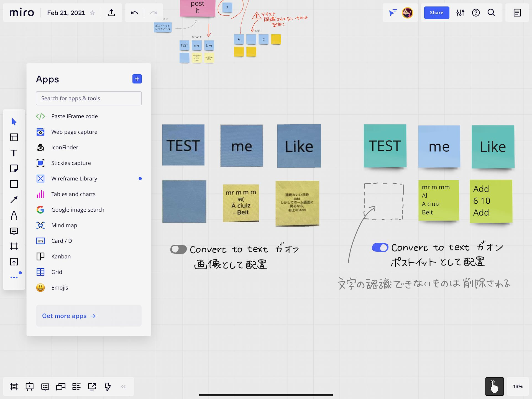This screenshot has width=532, height=399.
Task: Select the Arrow connector tool
Action: [x=14, y=199]
